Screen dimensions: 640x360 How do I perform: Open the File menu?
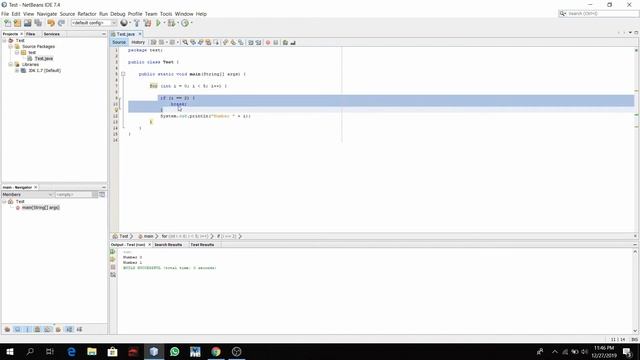click(x=5, y=14)
